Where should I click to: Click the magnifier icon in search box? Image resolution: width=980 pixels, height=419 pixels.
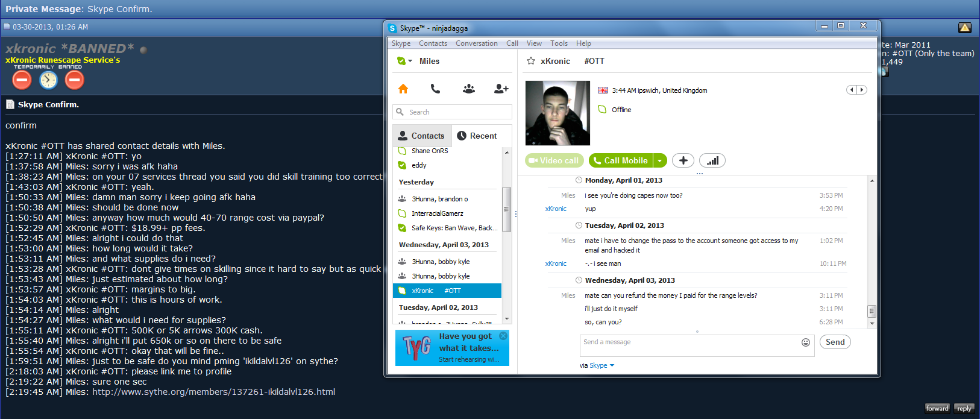coord(400,112)
